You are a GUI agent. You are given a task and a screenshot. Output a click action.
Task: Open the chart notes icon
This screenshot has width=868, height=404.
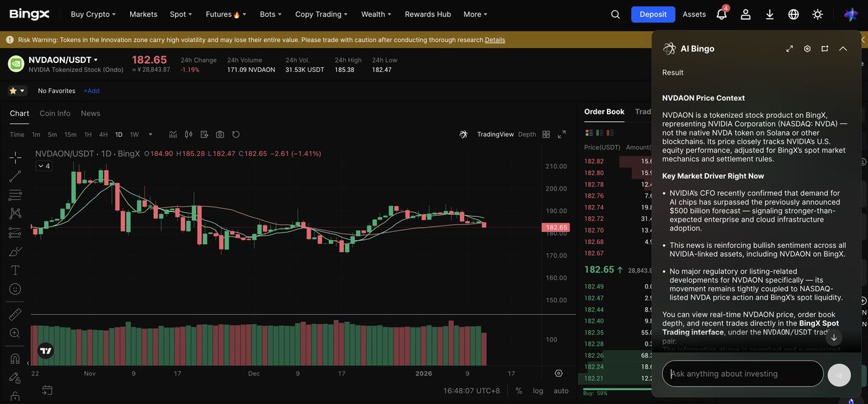[204, 134]
